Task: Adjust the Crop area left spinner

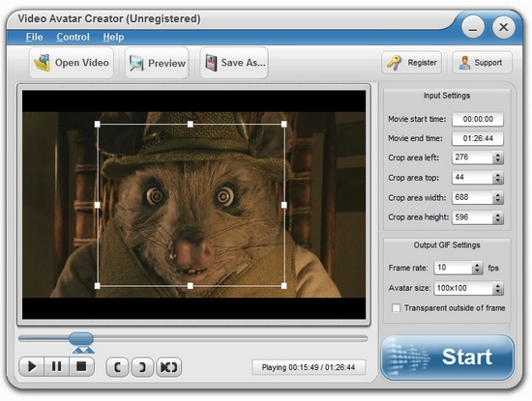Action: point(498,158)
